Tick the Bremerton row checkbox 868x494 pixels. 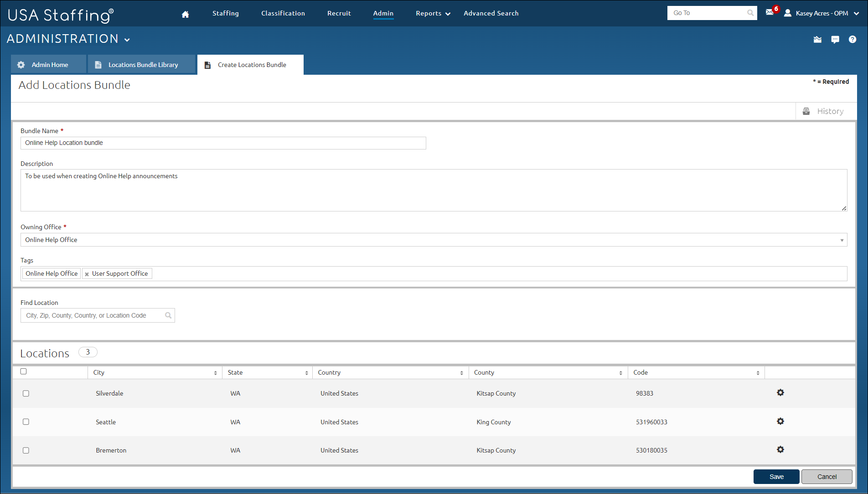point(26,450)
